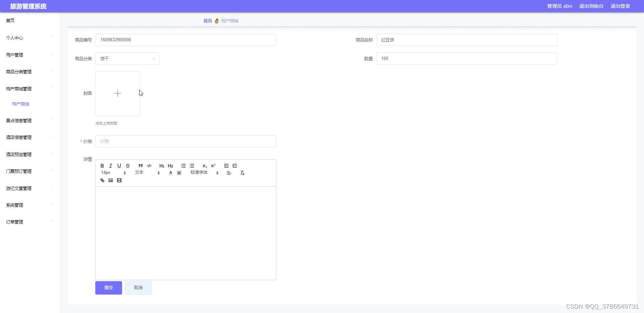Expand 门票预订管理 sidebar menu
644x313 pixels.
coord(30,171)
